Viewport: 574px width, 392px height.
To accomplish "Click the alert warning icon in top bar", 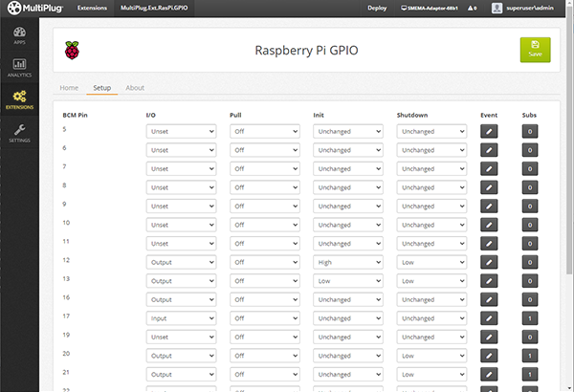I will click(x=472, y=8).
